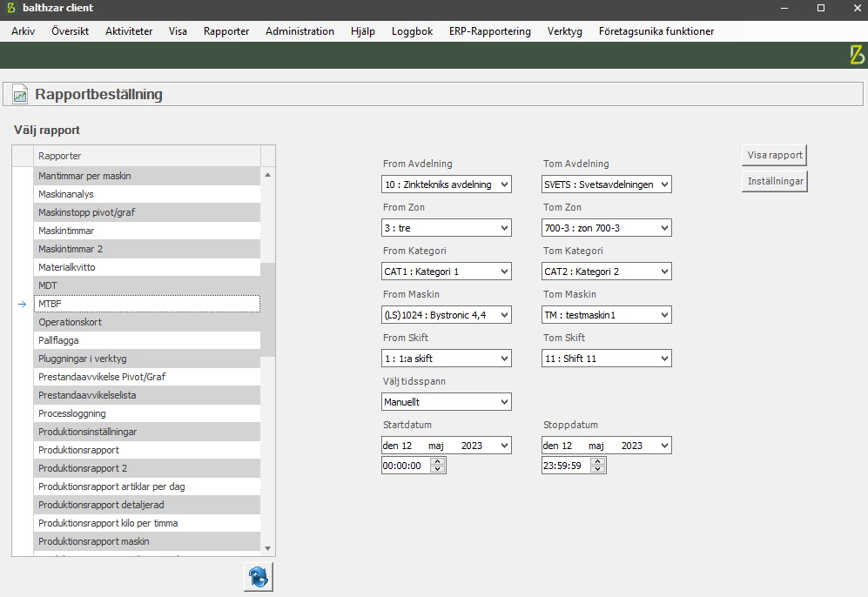Screen dimensions: 868x597
Task: Click the report list scrollbar down arrow
Action: click(x=268, y=548)
